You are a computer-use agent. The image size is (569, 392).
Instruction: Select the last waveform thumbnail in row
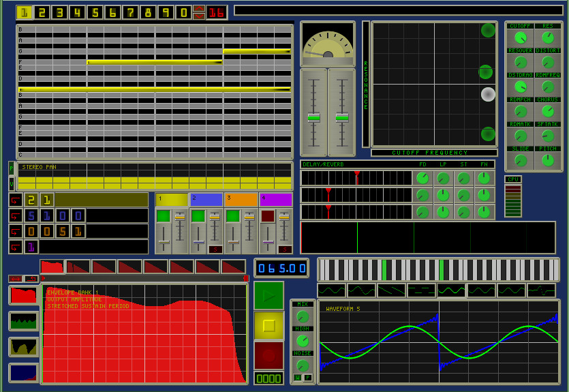[541, 290]
